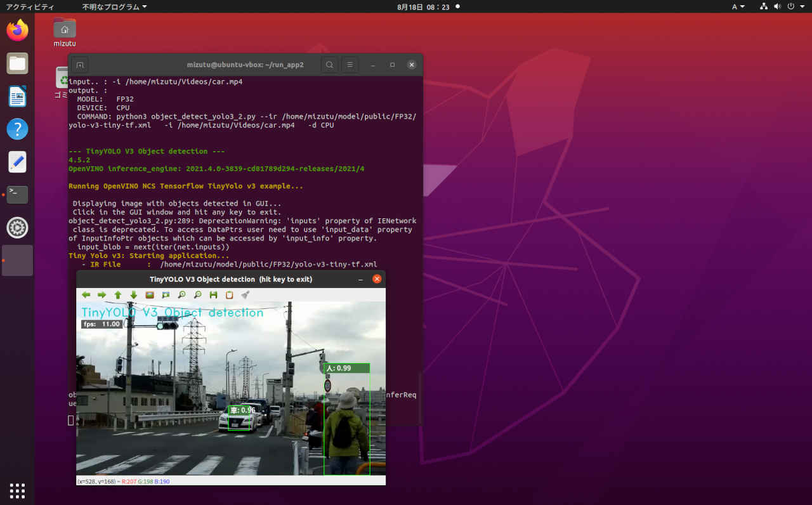Image resolution: width=812 pixels, height=505 pixels.
Task: Open the date and clock display
Action: [x=422, y=6]
